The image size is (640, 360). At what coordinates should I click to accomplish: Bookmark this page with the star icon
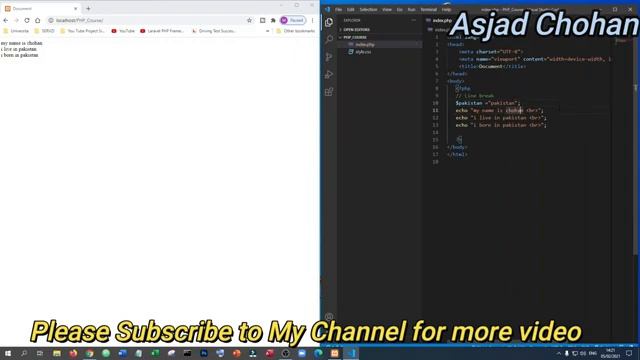[249, 20]
